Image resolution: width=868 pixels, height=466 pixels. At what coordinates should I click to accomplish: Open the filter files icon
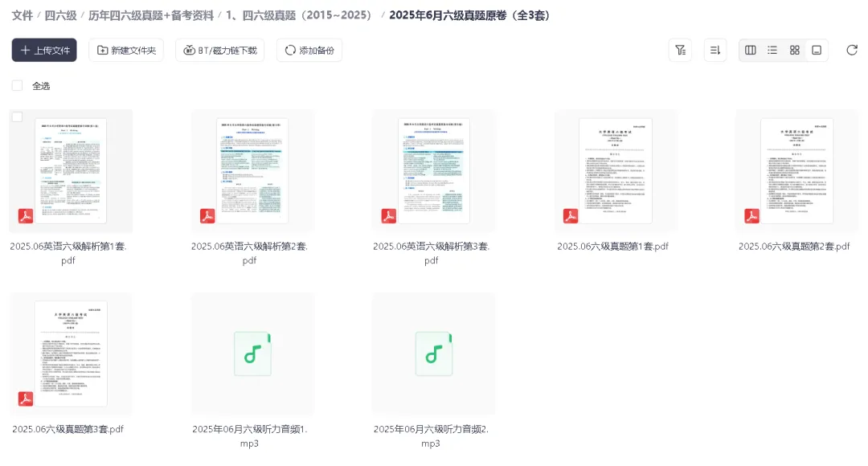coord(681,50)
